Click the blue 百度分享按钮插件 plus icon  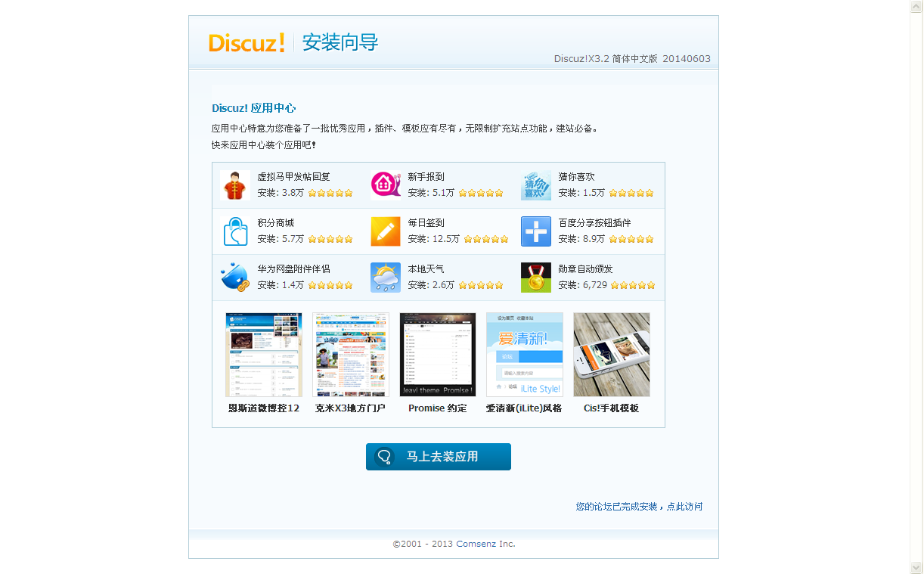[535, 231]
